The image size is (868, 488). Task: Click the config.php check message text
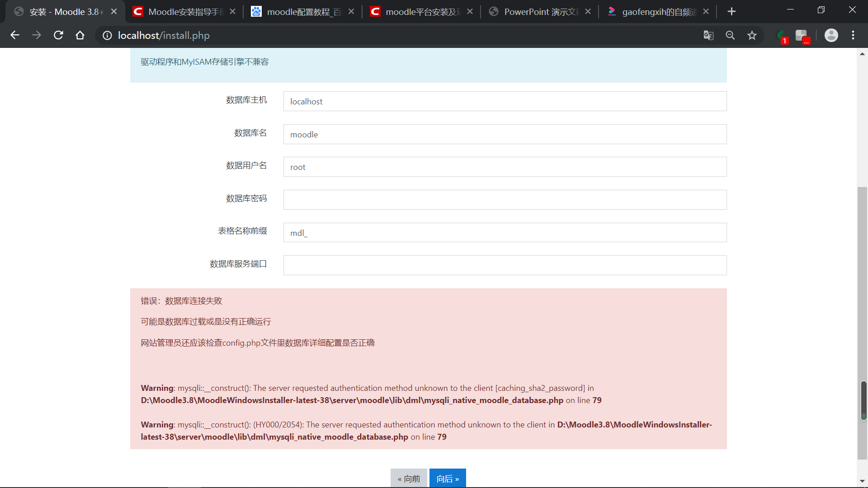[x=257, y=343]
